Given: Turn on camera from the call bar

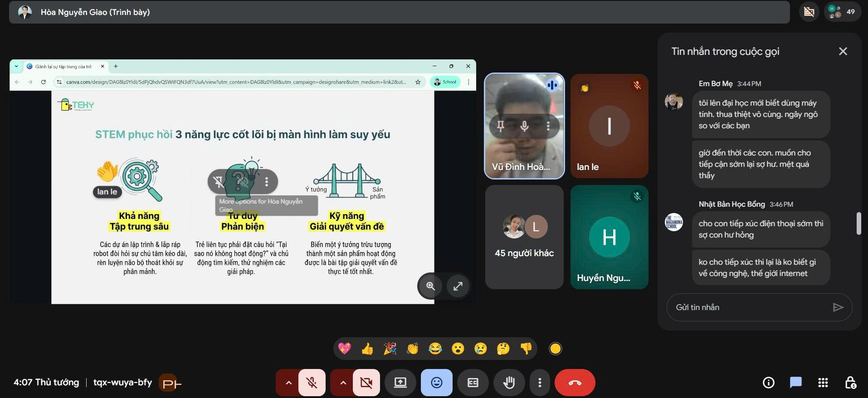Looking at the screenshot, I should point(366,383).
